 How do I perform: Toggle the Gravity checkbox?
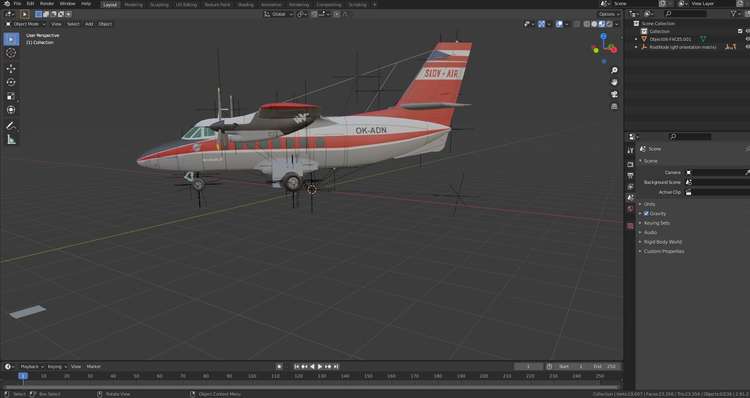pos(646,213)
